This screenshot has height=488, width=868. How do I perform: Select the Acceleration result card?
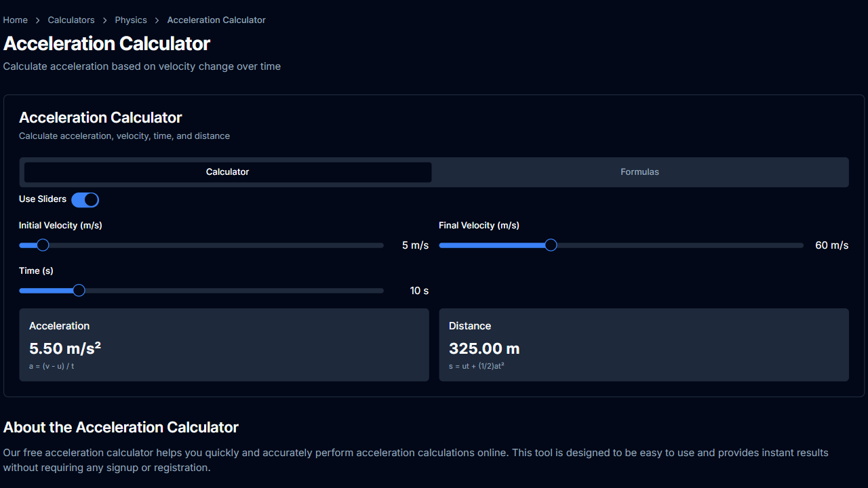(224, 344)
